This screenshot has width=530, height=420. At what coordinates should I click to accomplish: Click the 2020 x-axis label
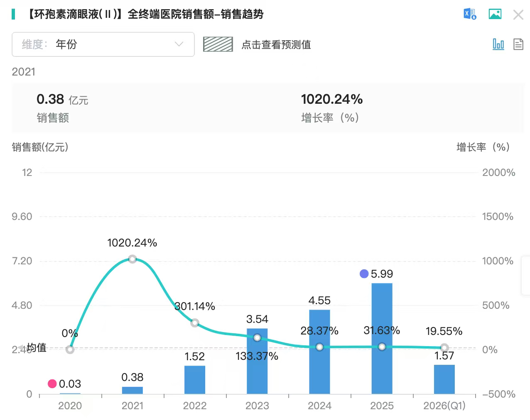click(x=70, y=405)
